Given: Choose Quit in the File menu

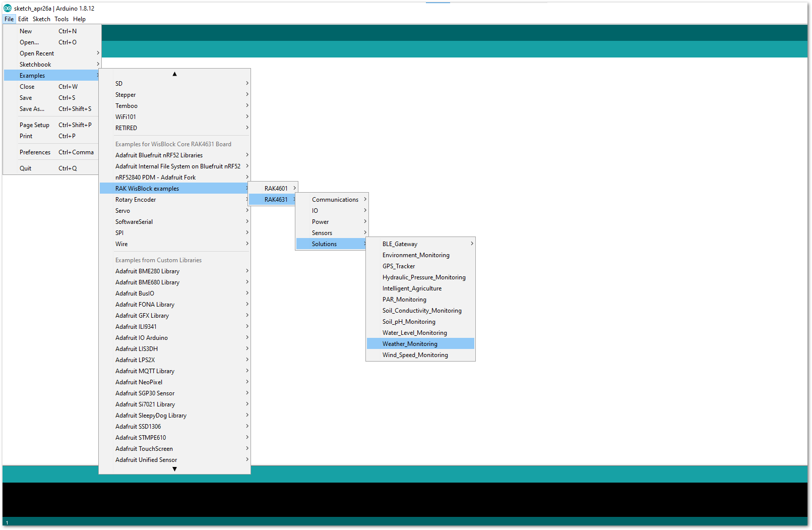Looking at the screenshot, I should point(52,168).
